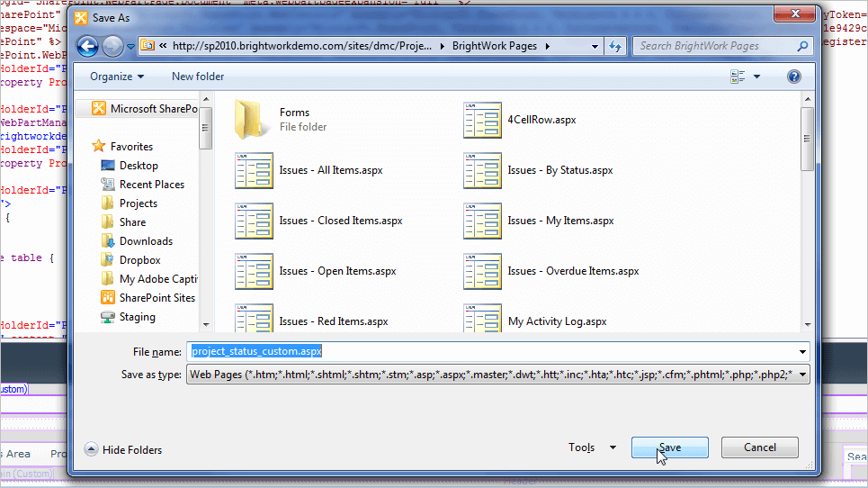Select Downloads in Favorites
This screenshot has height=488, width=868.
(x=137, y=240)
